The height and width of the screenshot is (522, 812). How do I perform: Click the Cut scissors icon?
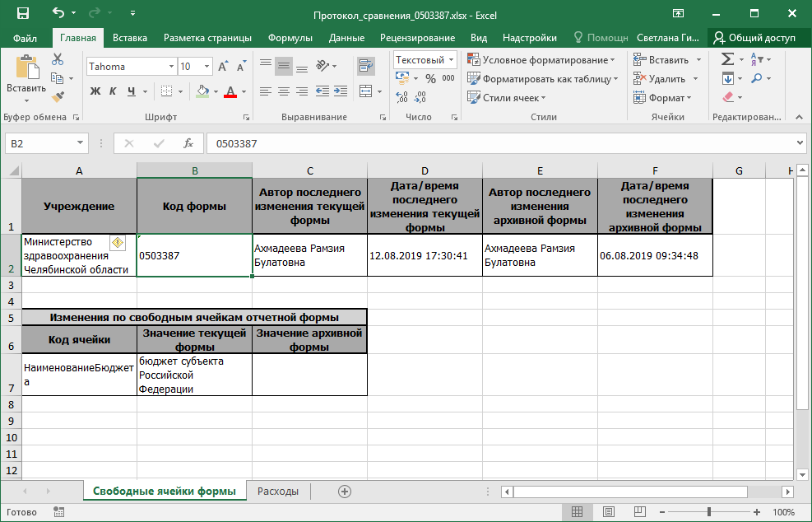pos(58,59)
